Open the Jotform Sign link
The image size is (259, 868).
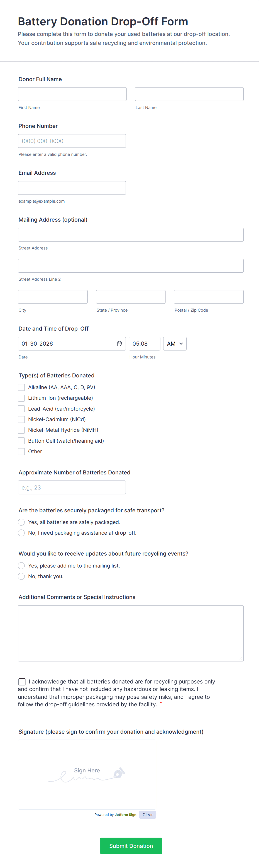[x=125, y=814]
